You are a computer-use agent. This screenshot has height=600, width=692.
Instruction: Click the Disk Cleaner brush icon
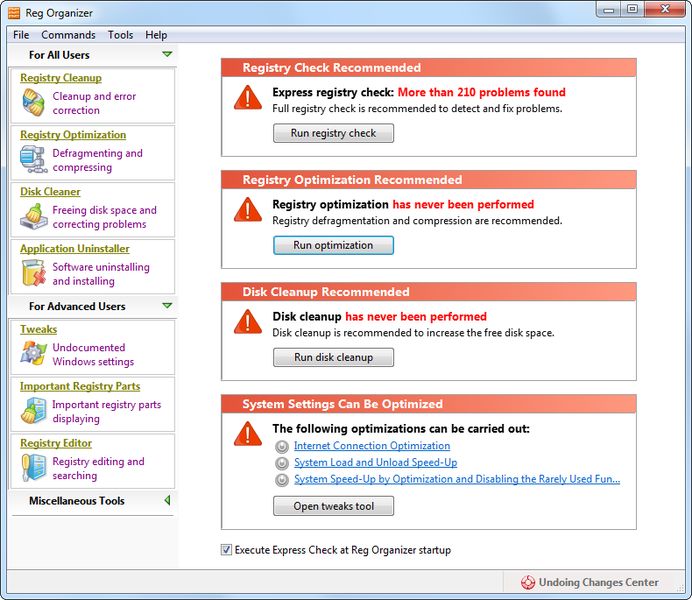tap(34, 216)
